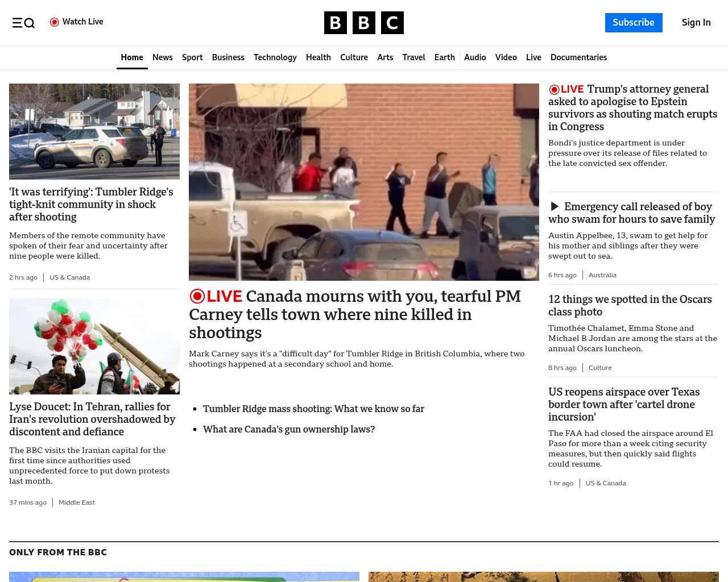Click the Sign In link
Screen dimensions: 728x582
coord(696,23)
